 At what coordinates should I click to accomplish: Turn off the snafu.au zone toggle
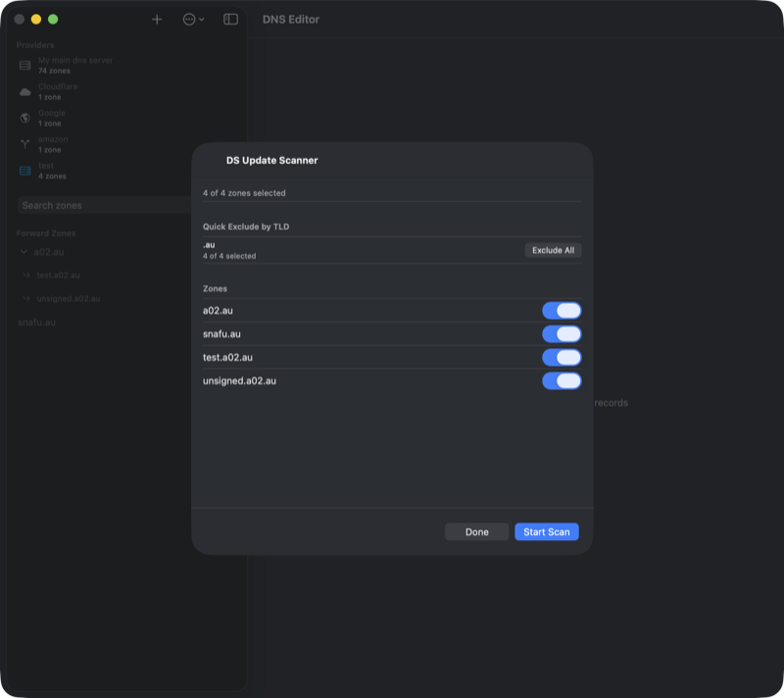point(562,333)
